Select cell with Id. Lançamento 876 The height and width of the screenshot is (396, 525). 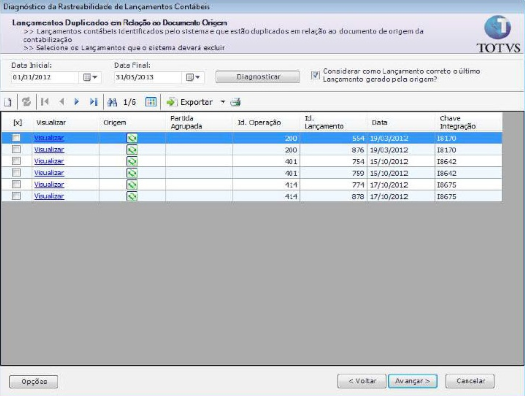pyautogui.click(x=333, y=150)
